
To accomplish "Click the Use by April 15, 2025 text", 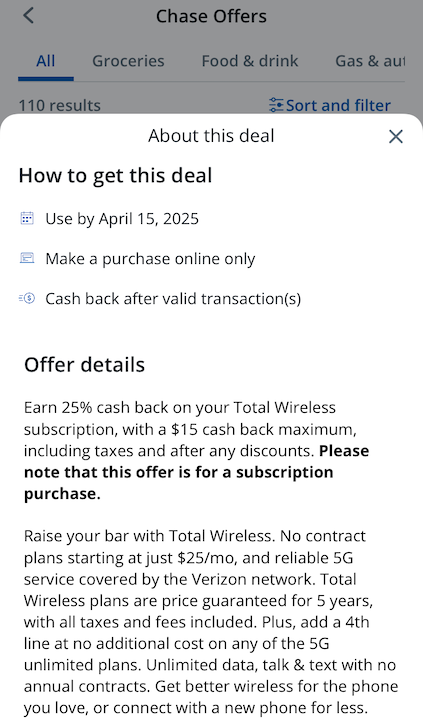I will 122,219.
